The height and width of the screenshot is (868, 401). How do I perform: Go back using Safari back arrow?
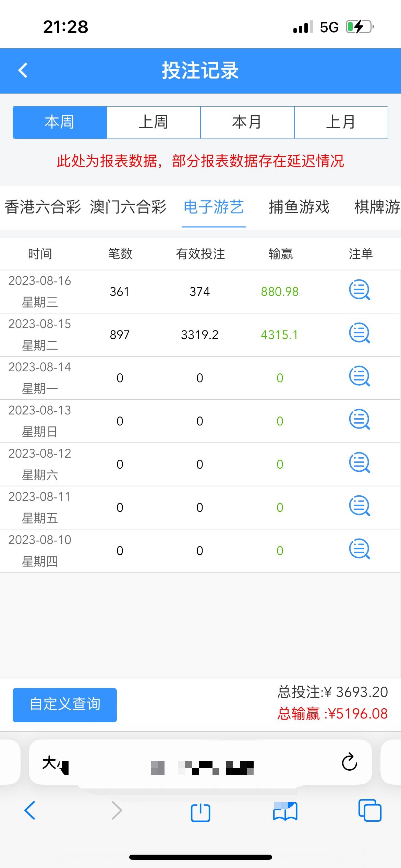click(30, 811)
